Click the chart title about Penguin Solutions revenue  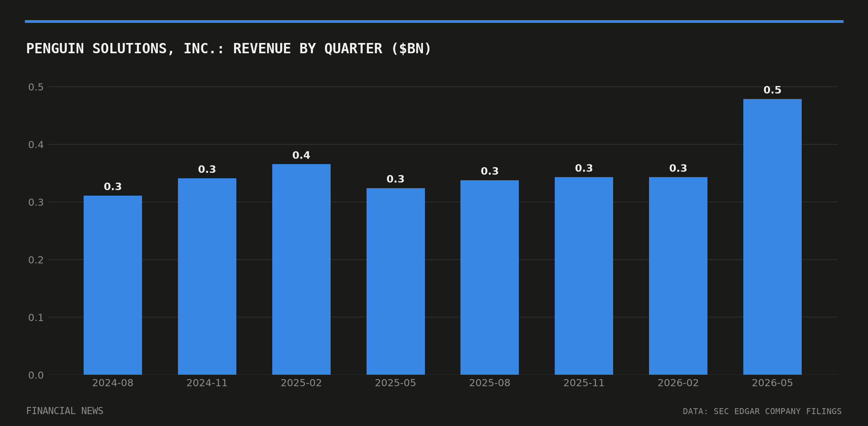coord(228,49)
